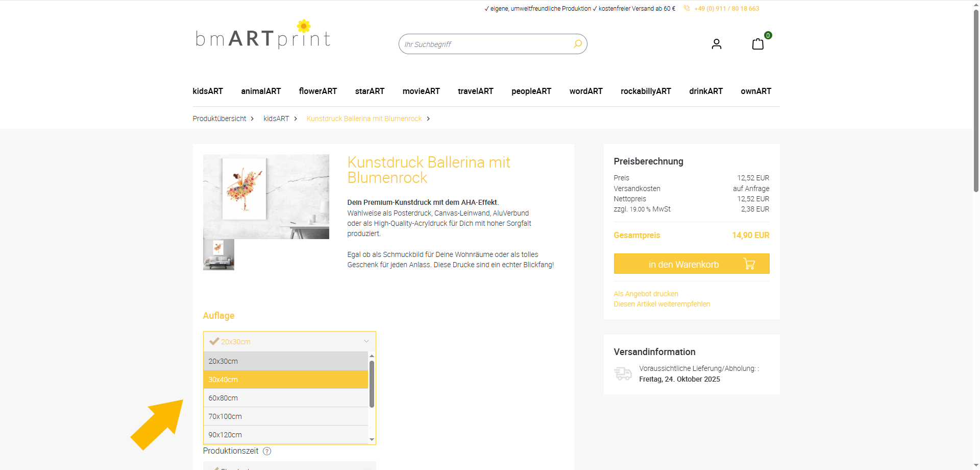The image size is (980, 470).
Task: Click the scroll-down arrow in size list
Action: (372, 439)
